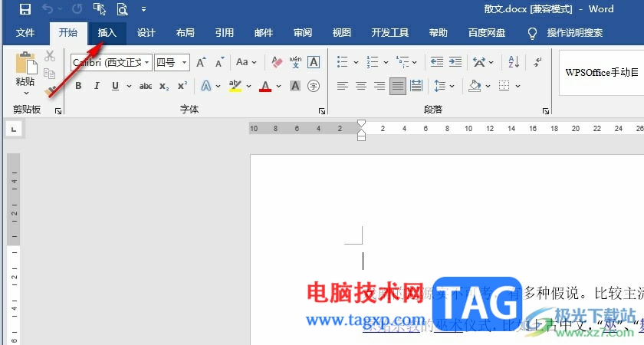Switch to the 插入 tab

click(107, 33)
